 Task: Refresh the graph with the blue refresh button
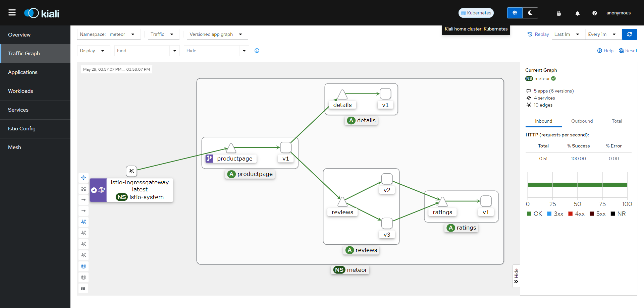coord(629,34)
